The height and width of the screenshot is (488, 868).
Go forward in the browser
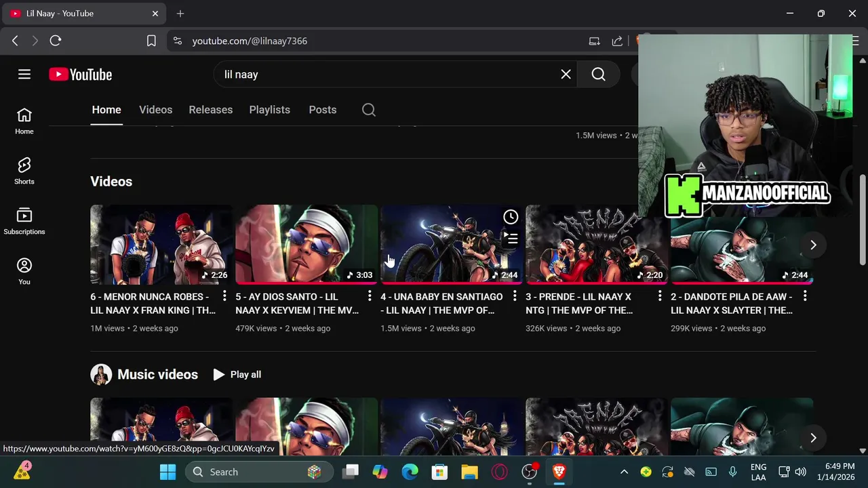pos(35,41)
